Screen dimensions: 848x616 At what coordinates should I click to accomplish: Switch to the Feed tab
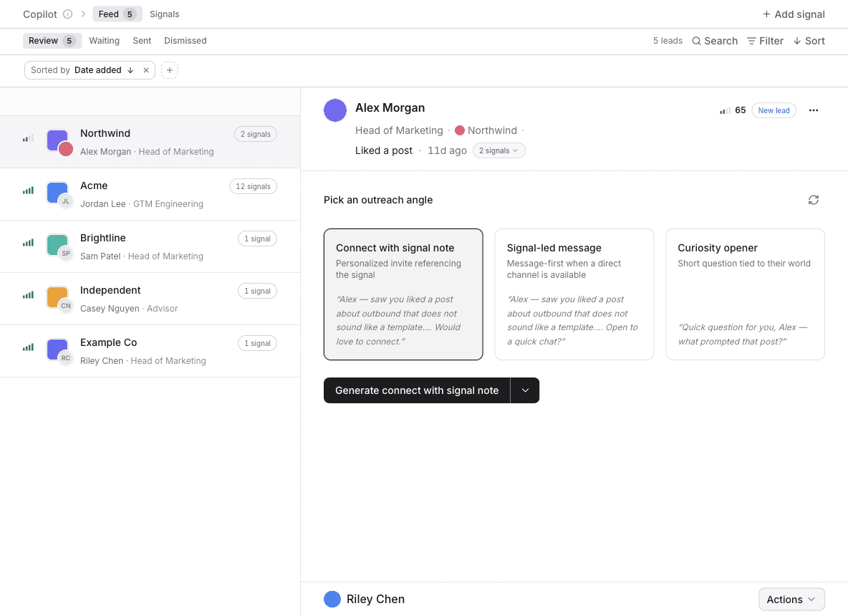click(117, 14)
